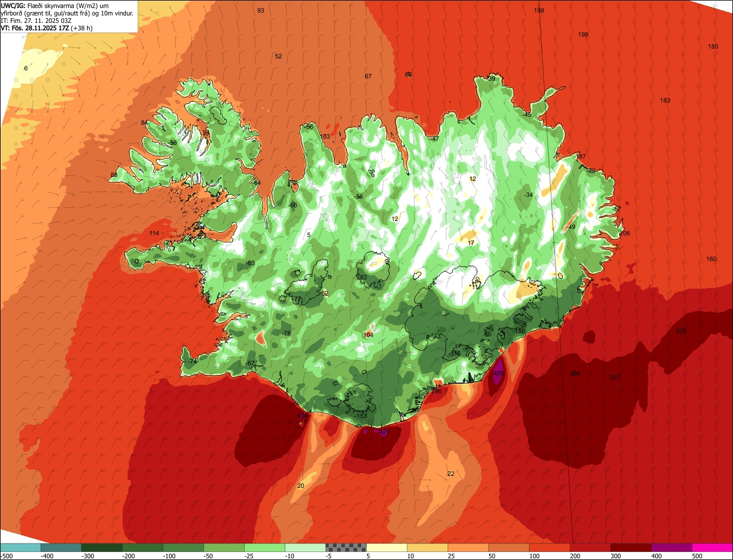Viewport: 733px width, 560px height.
Task: Click the map value 49 in east Iceland
Action: click(x=572, y=227)
